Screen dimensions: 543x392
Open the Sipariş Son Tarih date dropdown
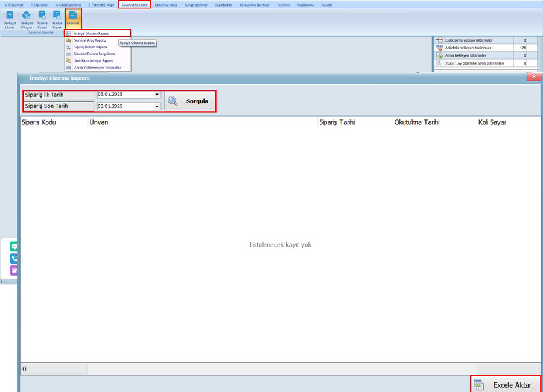click(x=157, y=106)
